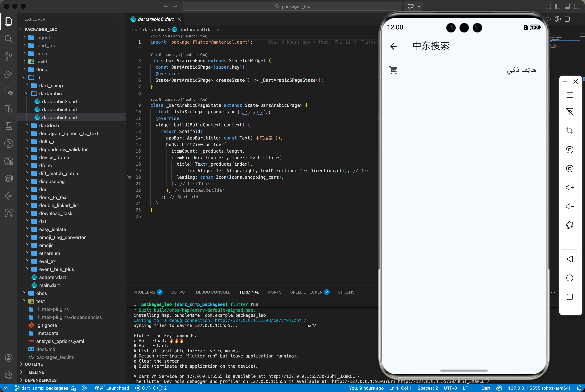Expand the dart_snmp folder
The height and width of the screenshot is (392, 585).
tap(51, 86)
